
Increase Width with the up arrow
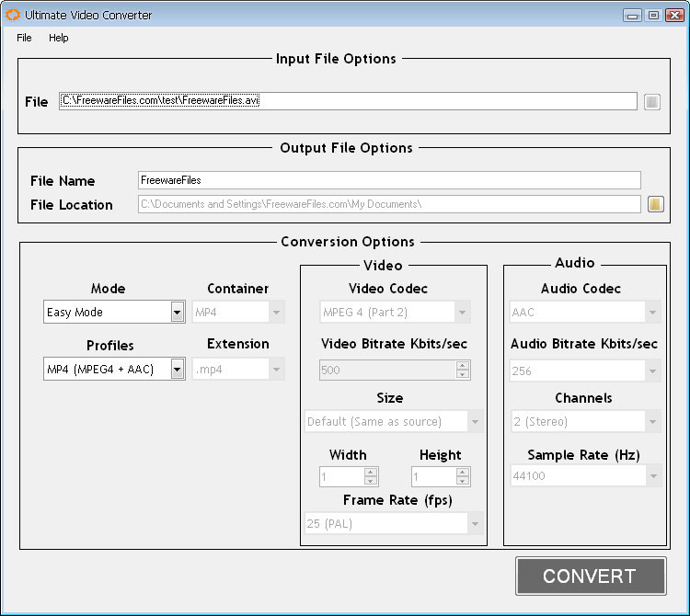[x=371, y=473]
